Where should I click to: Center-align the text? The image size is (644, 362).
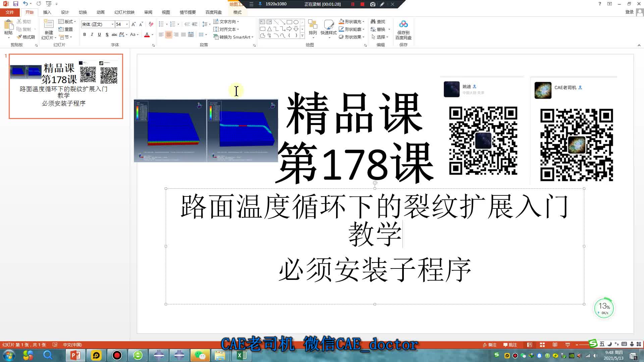[x=168, y=35]
